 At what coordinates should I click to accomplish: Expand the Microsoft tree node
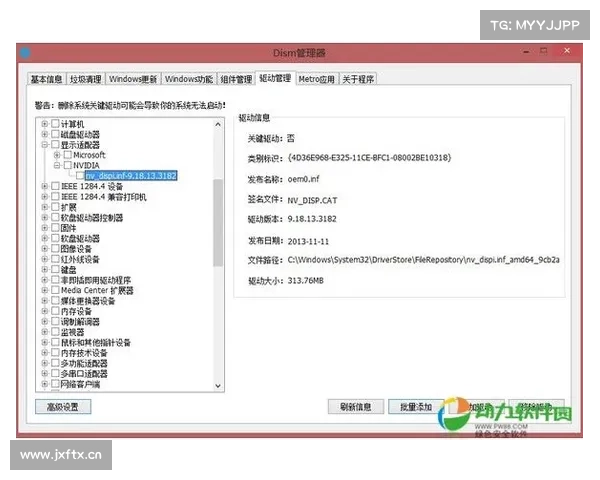[x=57, y=155]
